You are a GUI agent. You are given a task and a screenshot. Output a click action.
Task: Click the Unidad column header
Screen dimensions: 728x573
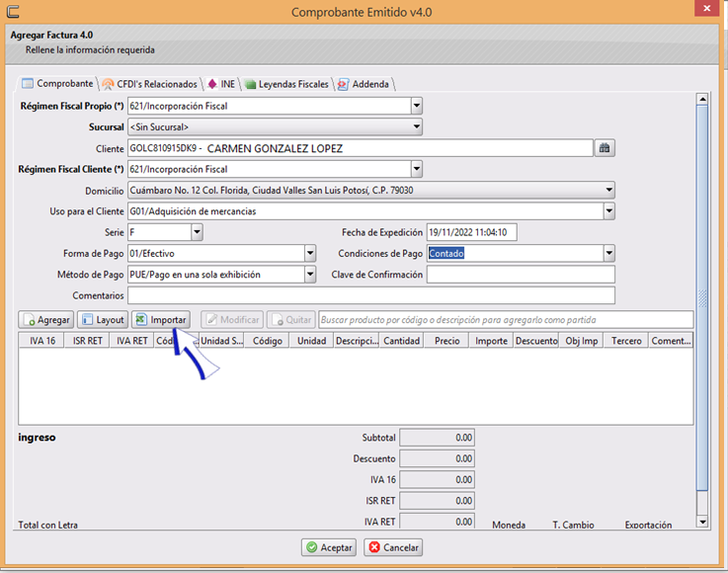[x=311, y=341]
